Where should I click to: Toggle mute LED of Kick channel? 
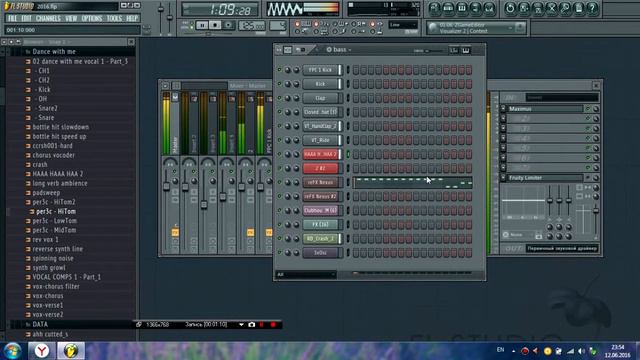280,84
